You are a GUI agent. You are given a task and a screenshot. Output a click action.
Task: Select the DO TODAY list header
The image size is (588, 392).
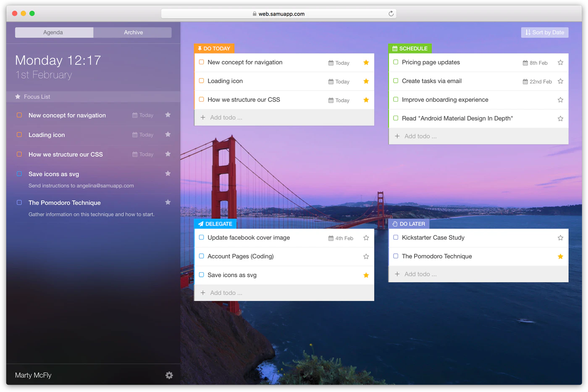coord(214,48)
